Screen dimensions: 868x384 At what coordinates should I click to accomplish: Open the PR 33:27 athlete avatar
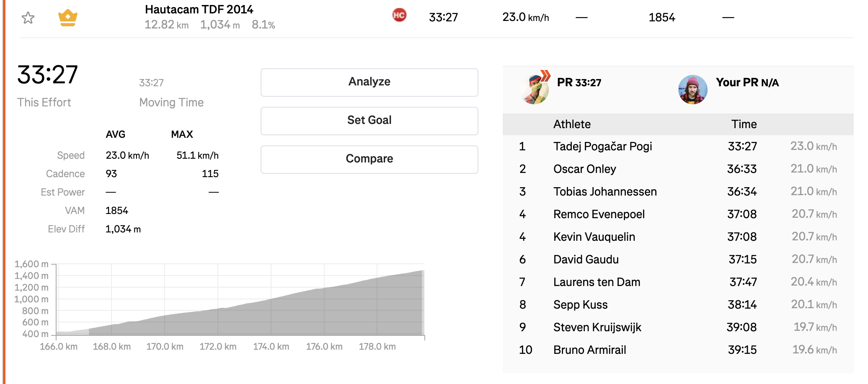point(535,89)
